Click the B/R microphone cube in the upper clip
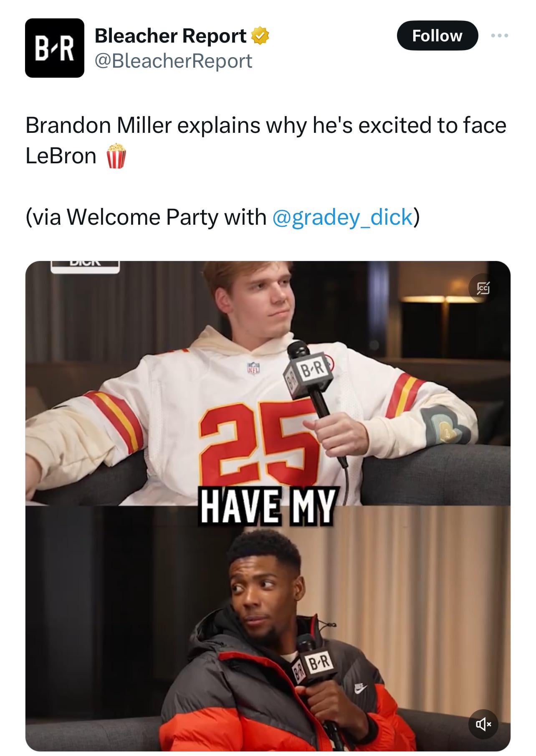The height and width of the screenshot is (756, 536). click(308, 373)
